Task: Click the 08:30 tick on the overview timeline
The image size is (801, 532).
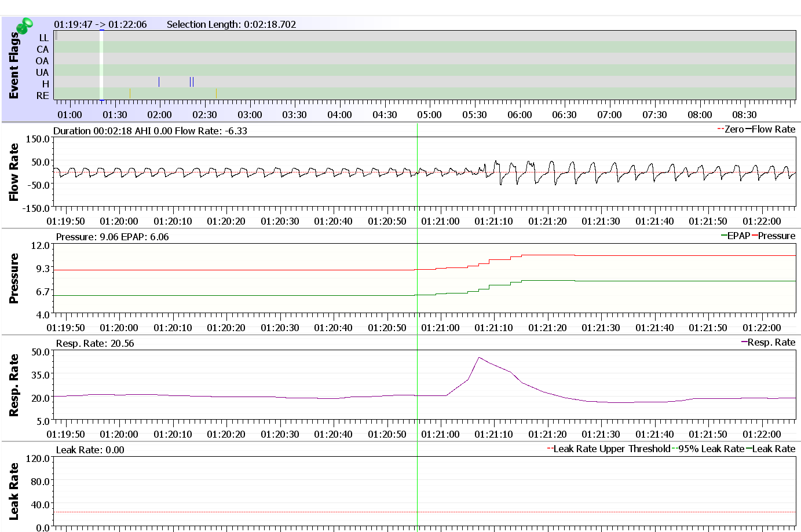Action: (x=744, y=115)
